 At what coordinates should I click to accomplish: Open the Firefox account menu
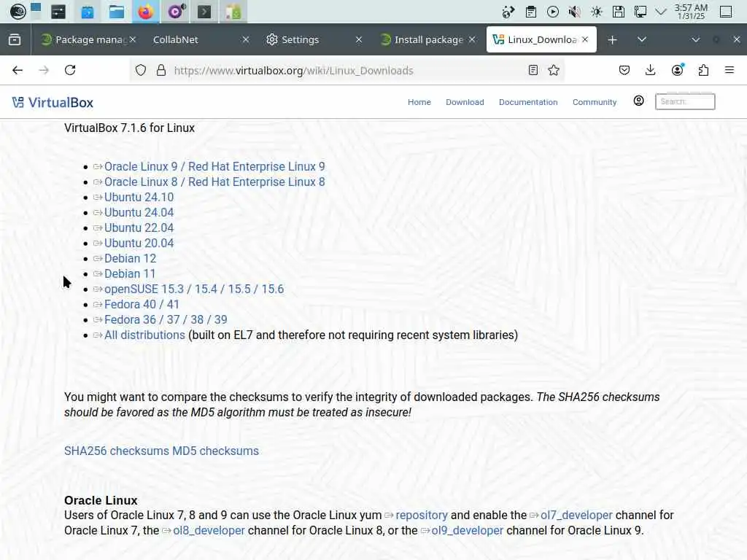[x=677, y=71]
